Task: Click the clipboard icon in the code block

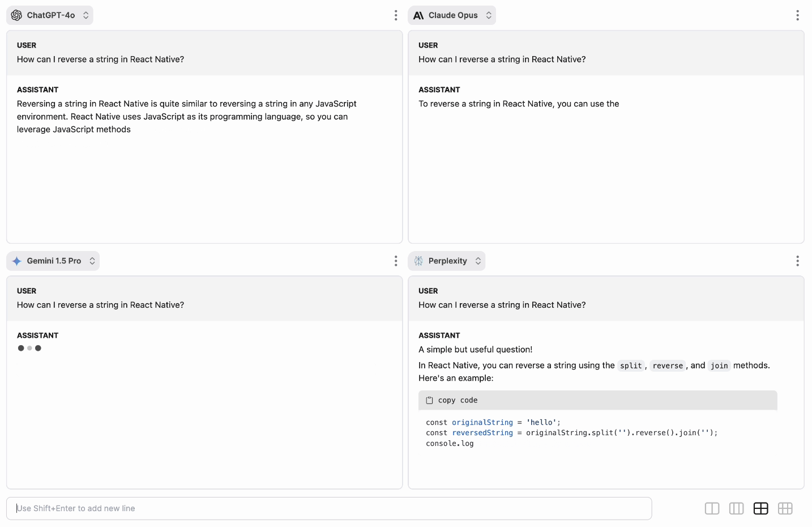Action: tap(430, 400)
